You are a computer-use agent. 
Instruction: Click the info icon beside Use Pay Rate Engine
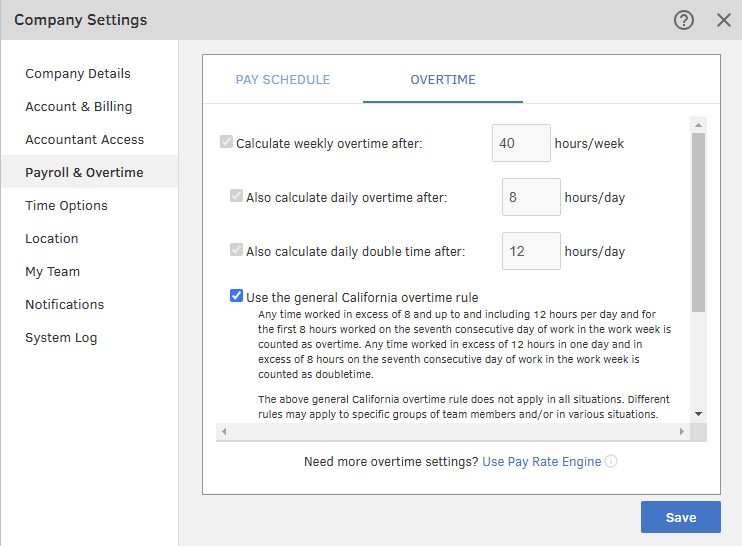611,461
